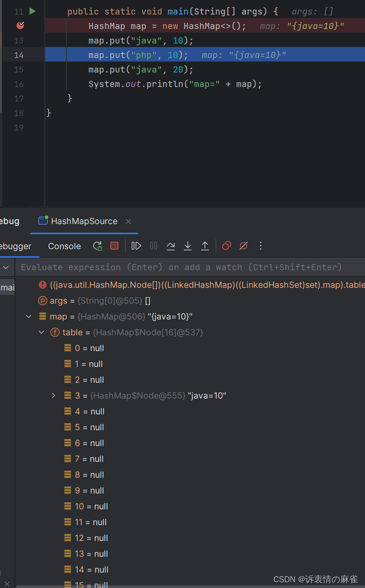Click the parameter icon beside args

(x=43, y=301)
